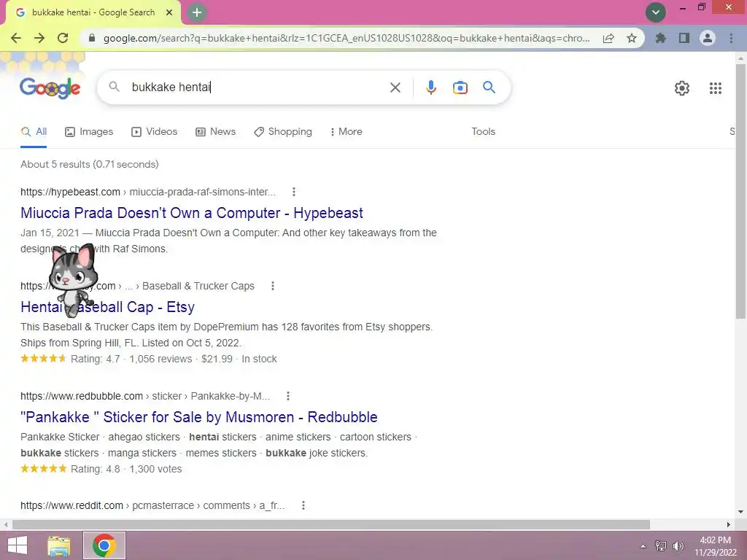This screenshot has height=560, width=747.
Task: Open the network status tray icon
Action: (660, 546)
